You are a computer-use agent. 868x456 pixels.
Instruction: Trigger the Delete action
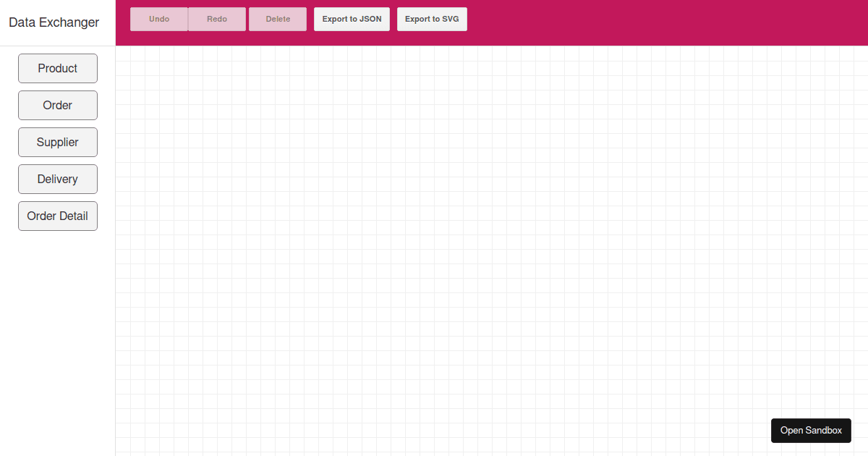point(277,19)
